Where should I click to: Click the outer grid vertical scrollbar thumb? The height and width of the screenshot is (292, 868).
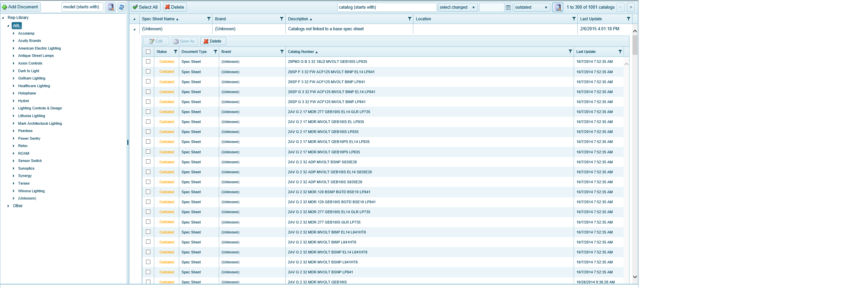click(635, 45)
